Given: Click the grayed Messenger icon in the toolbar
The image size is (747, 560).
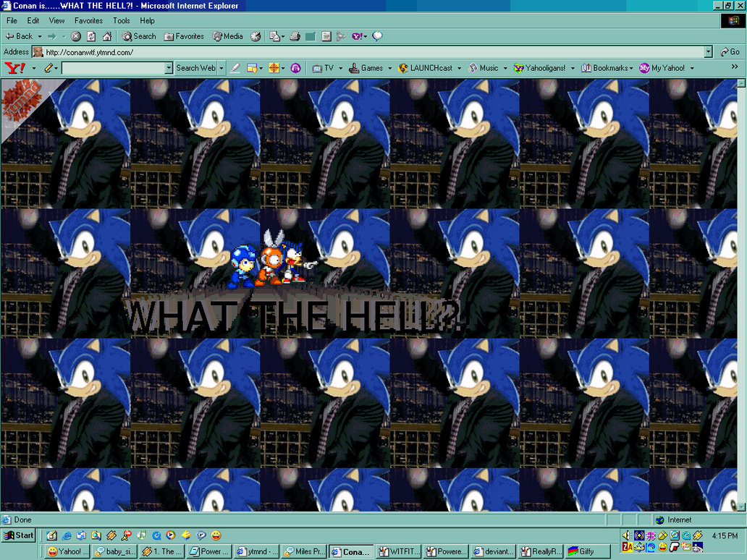Looking at the screenshot, I should pyautogui.click(x=341, y=36).
